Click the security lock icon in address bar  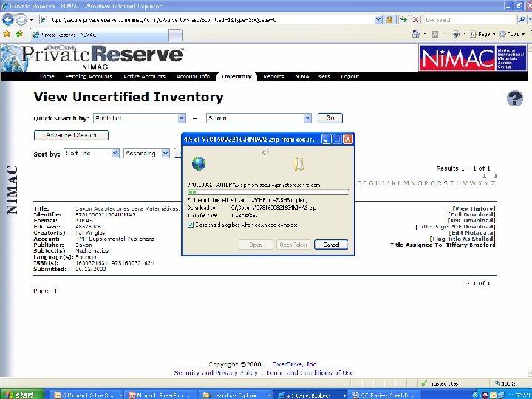pos(389,20)
